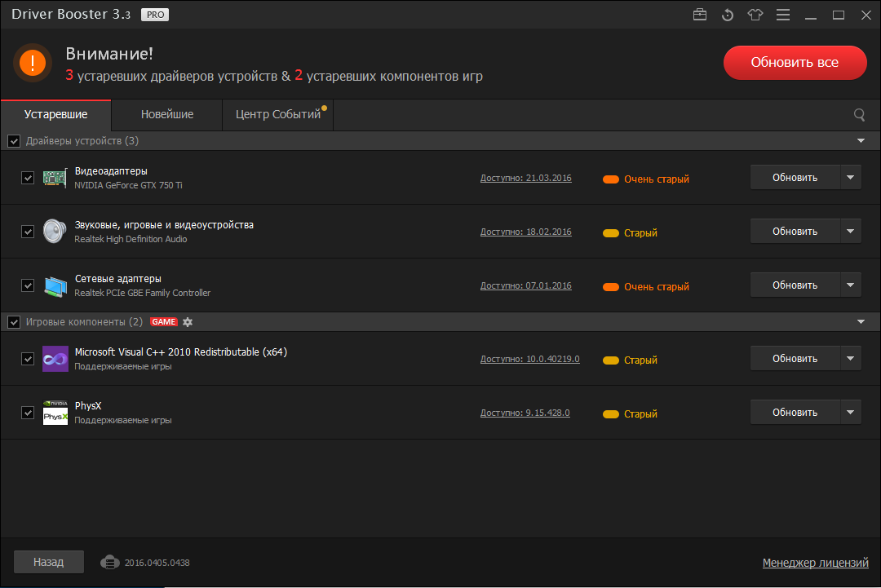Open the Доступно: 10.0.40219.0 link
Viewport: 881px width, 588px height.
[530, 359]
